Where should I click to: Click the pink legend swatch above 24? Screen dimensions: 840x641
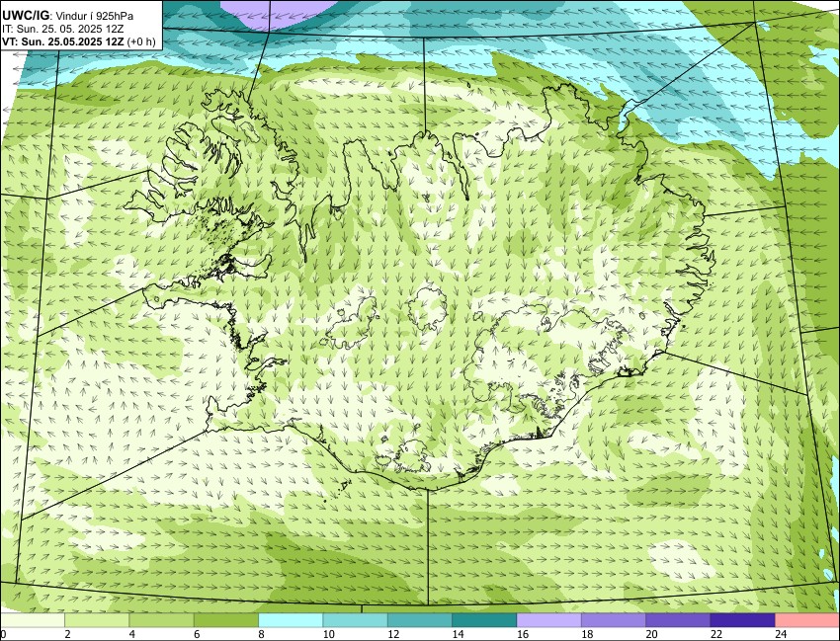tap(806, 620)
